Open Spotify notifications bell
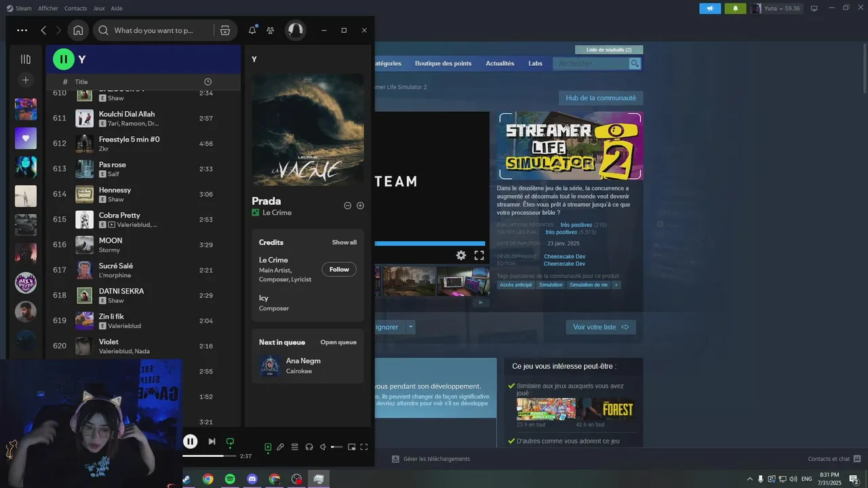The image size is (868, 488). point(252,30)
